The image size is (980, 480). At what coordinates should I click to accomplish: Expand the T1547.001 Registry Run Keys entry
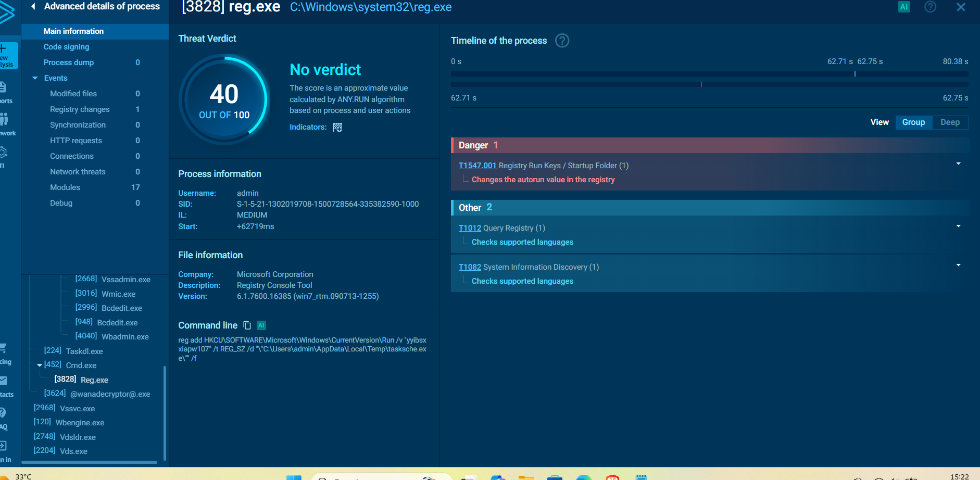pos(958,164)
